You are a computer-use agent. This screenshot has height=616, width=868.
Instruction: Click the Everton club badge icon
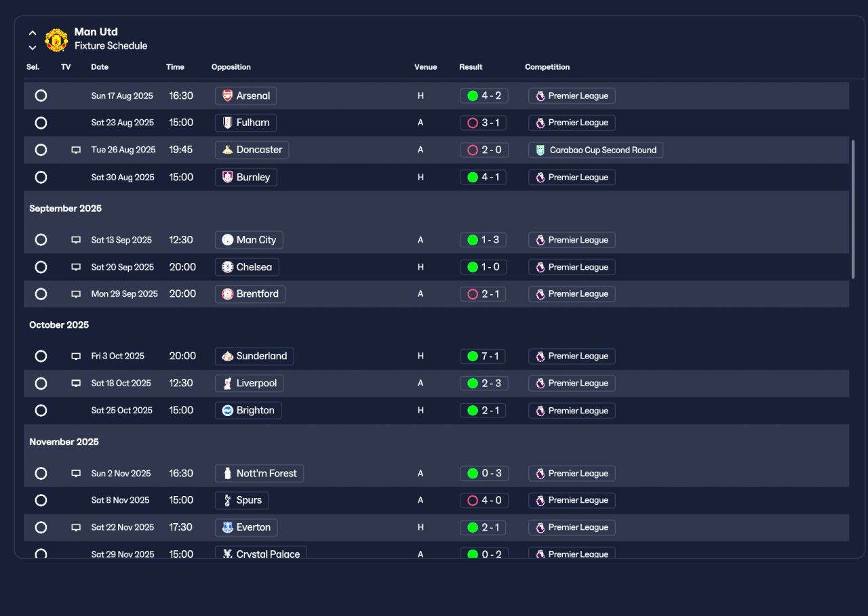tap(228, 527)
